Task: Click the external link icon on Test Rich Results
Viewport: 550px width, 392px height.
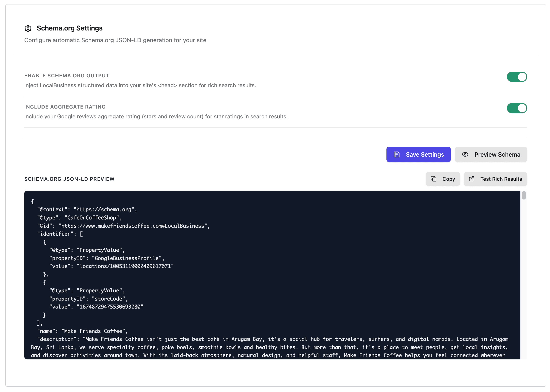Action: [471, 179]
